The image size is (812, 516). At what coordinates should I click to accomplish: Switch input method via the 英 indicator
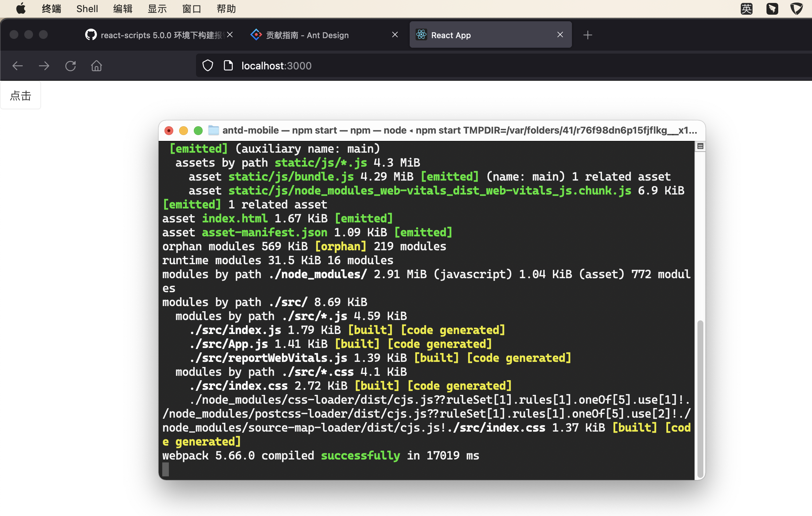746,8
